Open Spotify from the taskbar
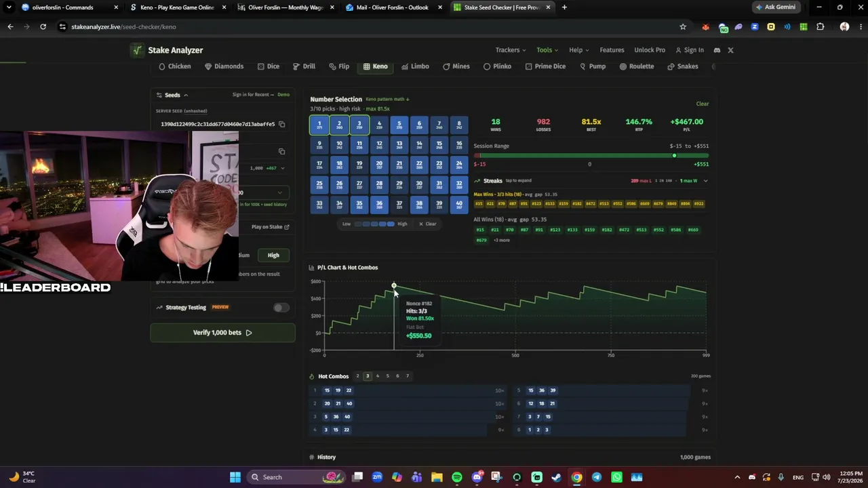The width and height of the screenshot is (868, 488). (x=457, y=477)
